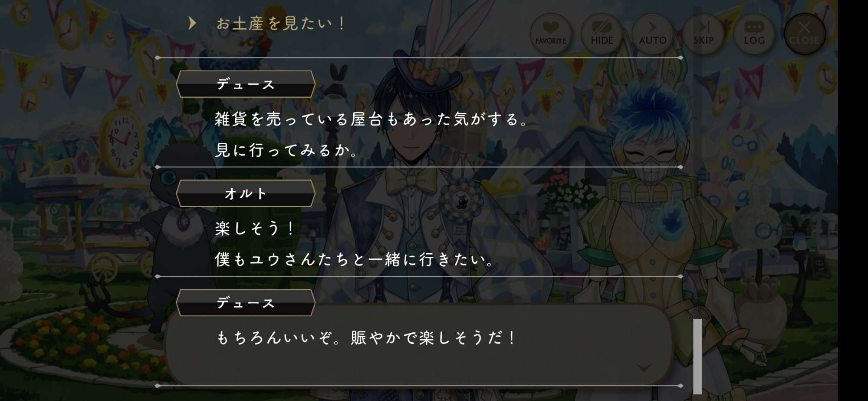Click the last デュース name plate
This screenshot has width=868, height=401.
coord(246,302)
